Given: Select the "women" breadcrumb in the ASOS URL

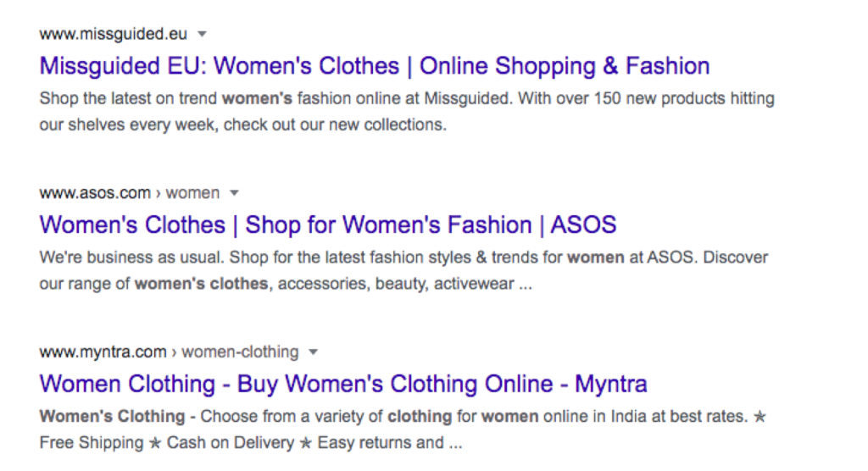Looking at the screenshot, I should coord(192,192).
